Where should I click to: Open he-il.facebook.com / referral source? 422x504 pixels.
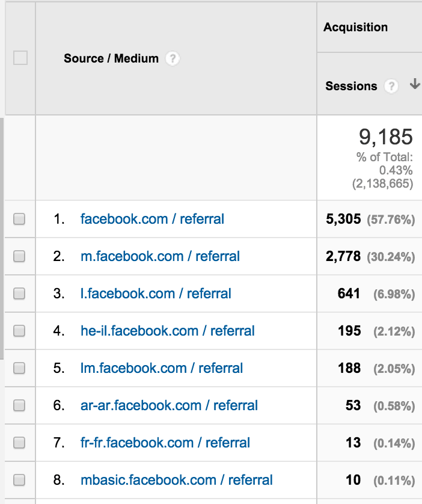(x=167, y=331)
